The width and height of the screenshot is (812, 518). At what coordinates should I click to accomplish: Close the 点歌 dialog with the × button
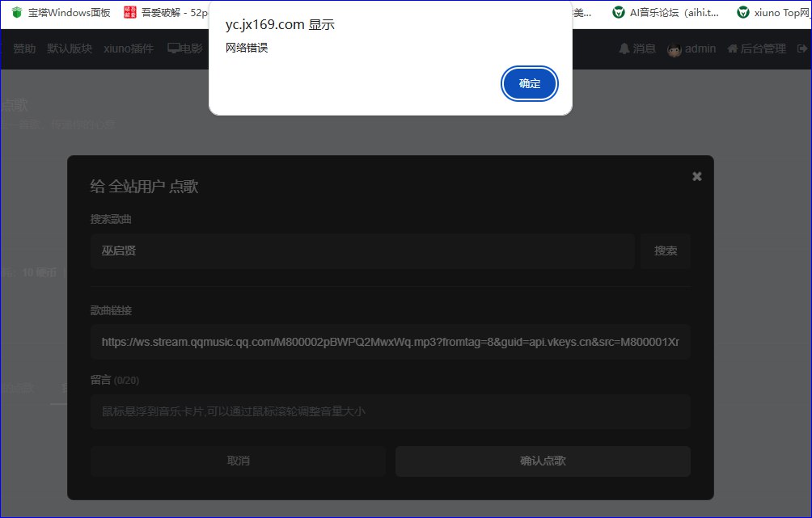click(x=696, y=176)
